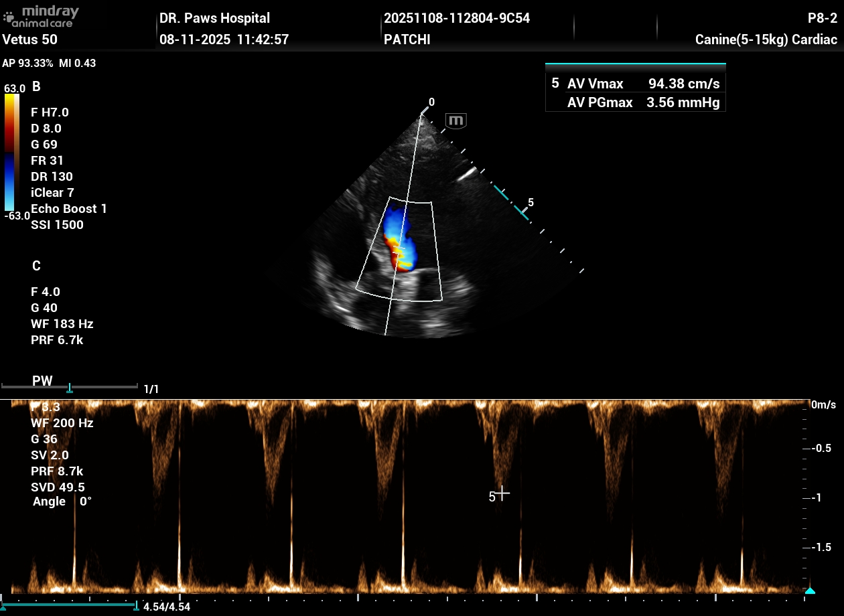
Task: Click the PW mode label
Action: (42, 381)
